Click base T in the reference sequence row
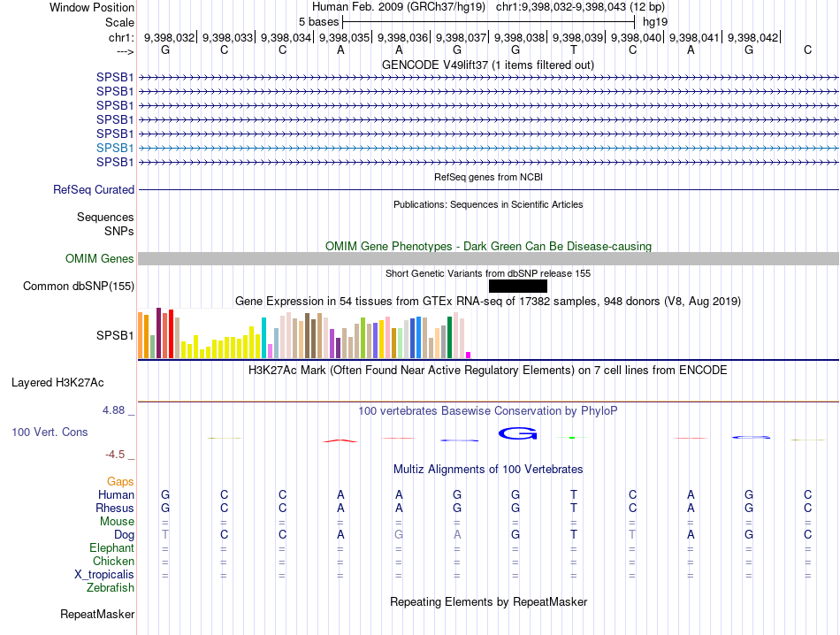This screenshot has width=840, height=635. tap(574, 50)
